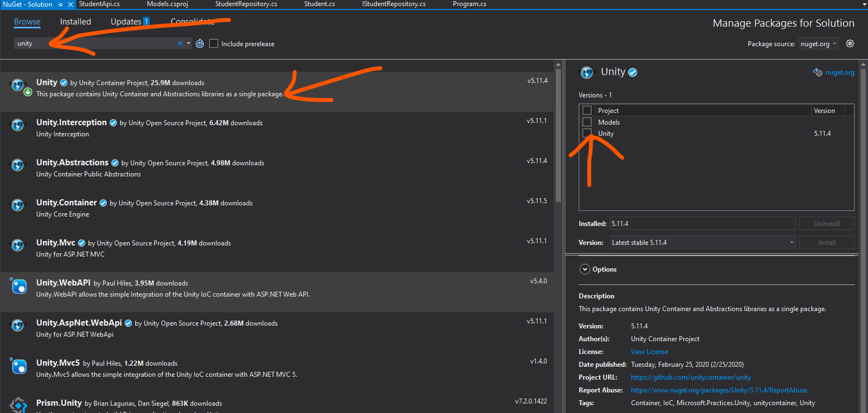868x413 pixels.
Task: Click the green installed arrow on Unity
Action: click(28, 92)
